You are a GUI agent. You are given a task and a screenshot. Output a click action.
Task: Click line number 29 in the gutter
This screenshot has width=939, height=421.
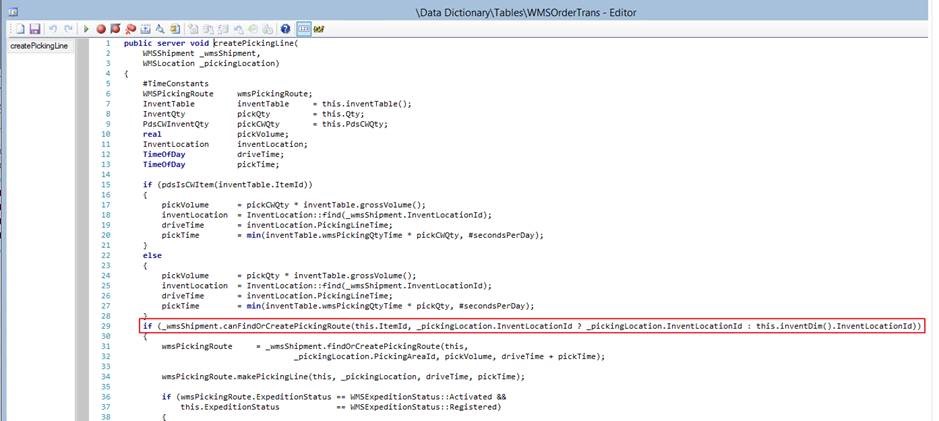pyautogui.click(x=106, y=327)
